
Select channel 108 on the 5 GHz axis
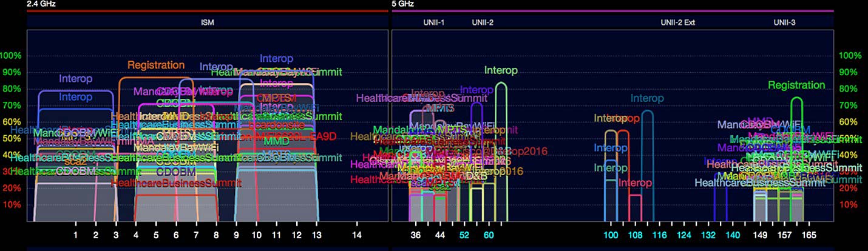click(635, 234)
